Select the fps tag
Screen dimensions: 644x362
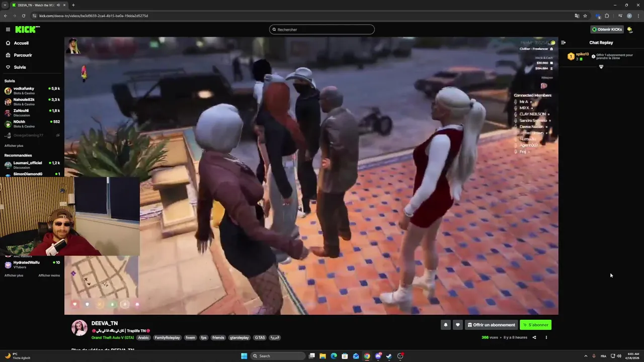tap(204, 338)
